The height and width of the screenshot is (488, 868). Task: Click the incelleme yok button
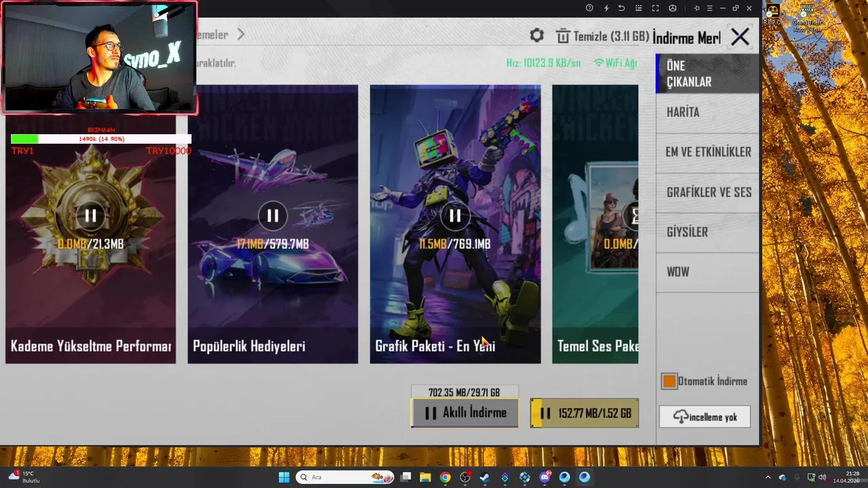click(705, 417)
